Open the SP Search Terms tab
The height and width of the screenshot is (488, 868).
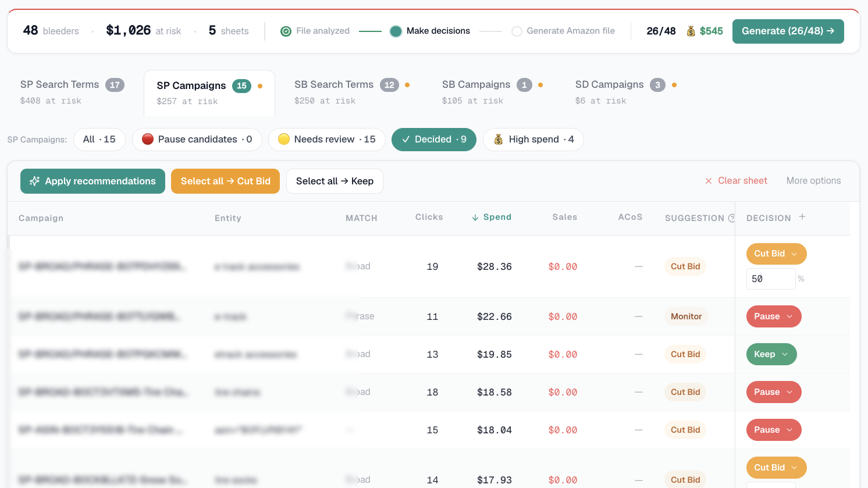point(72,92)
